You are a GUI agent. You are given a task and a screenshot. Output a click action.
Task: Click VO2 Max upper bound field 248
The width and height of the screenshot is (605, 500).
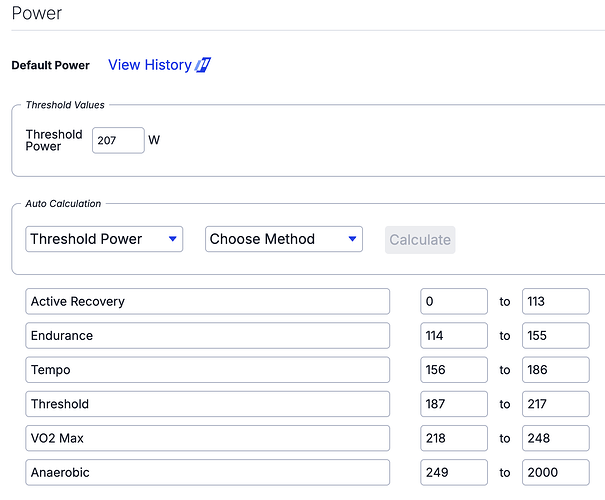(556, 438)
